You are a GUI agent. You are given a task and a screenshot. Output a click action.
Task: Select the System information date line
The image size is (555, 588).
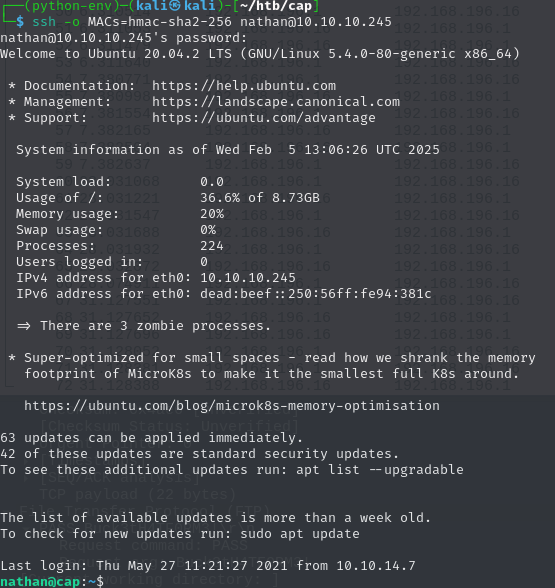pos(228,150)
